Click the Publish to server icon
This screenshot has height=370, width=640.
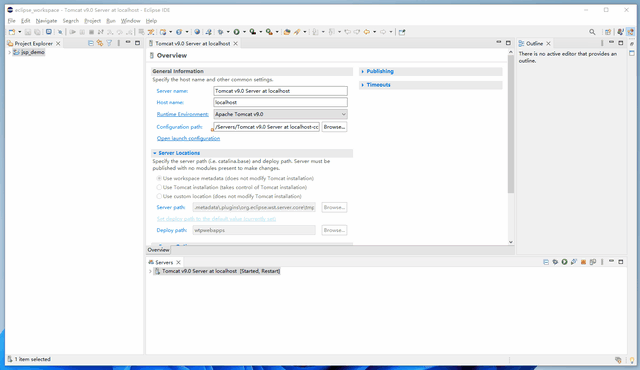tap(593, 262)
